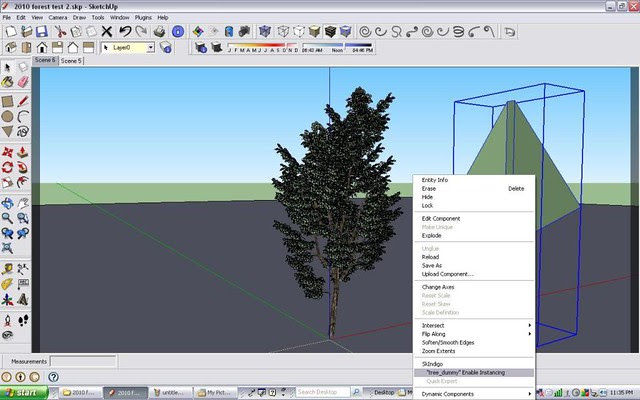Select the Walk footprints tool
The image size is (640, 400).
click(x=23, y=320)
